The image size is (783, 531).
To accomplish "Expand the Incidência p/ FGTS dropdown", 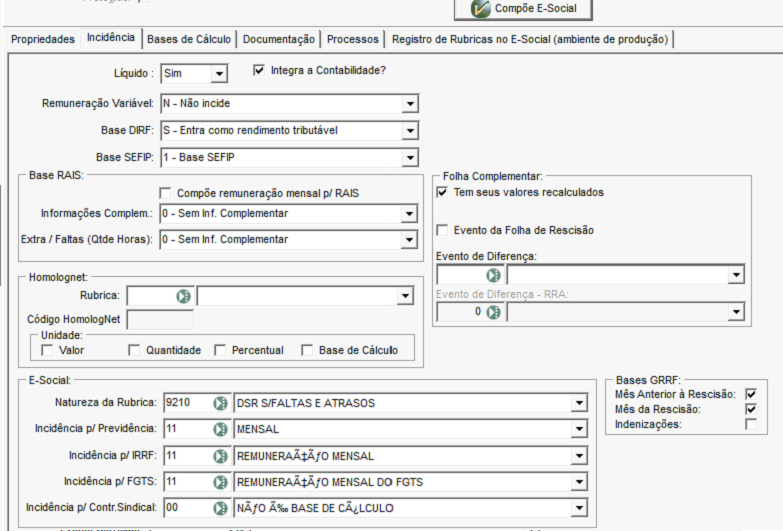I will [579, 482].
